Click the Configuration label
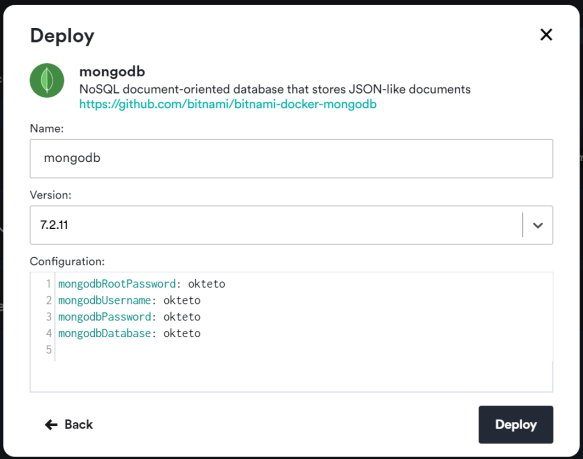Viewport: 583px width, 459px height. point(67,261)
